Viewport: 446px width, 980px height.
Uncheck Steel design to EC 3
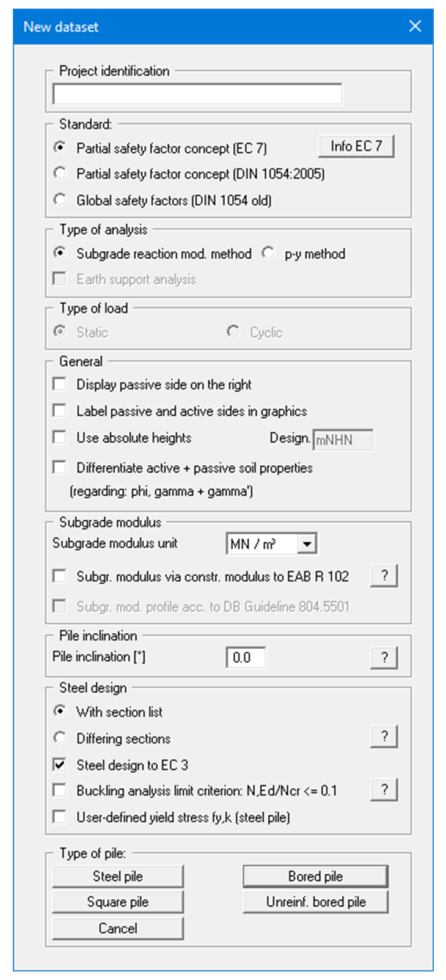(x=60, y=765)
